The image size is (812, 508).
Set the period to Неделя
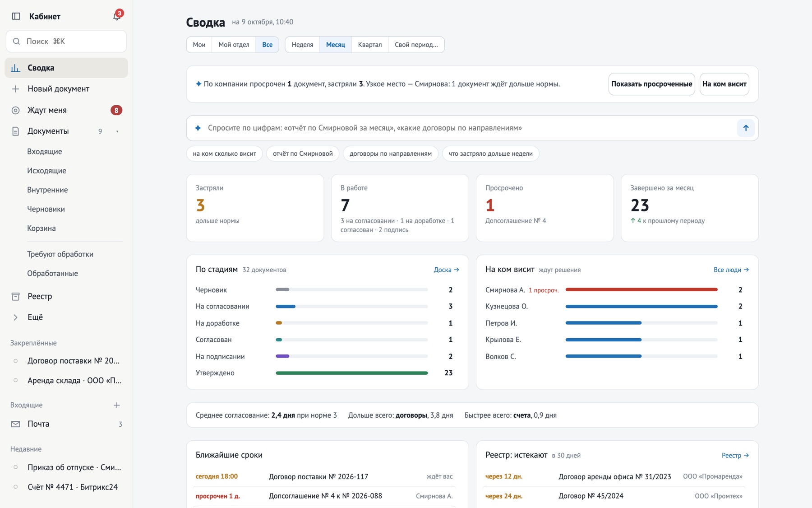(302, 45)
